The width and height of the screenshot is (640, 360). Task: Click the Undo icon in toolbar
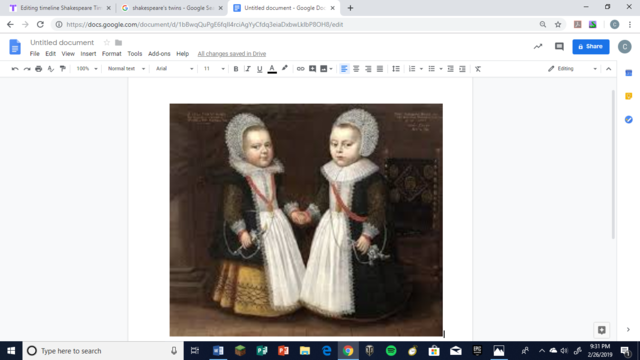[15, 69]
